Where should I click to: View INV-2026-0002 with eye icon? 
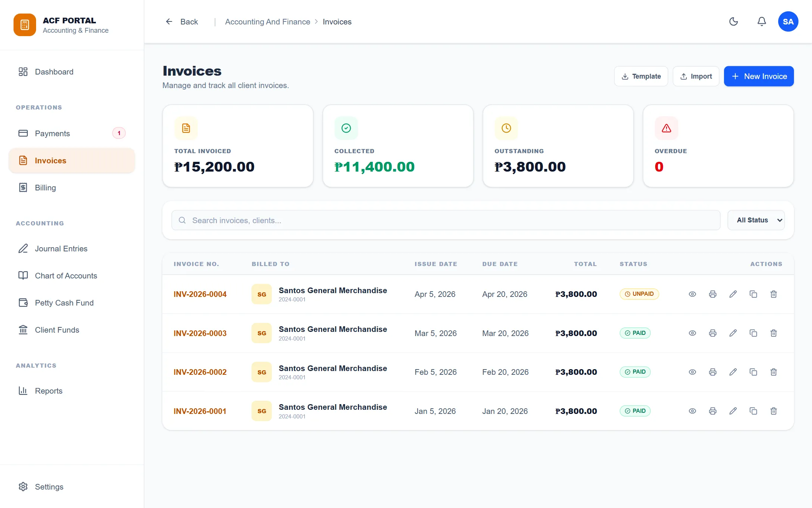coord(692,372)
